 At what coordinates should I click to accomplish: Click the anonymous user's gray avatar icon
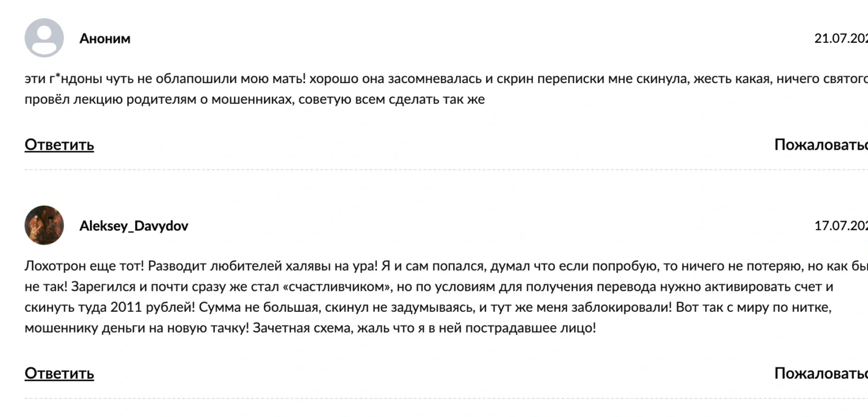[x=44, y=38]
